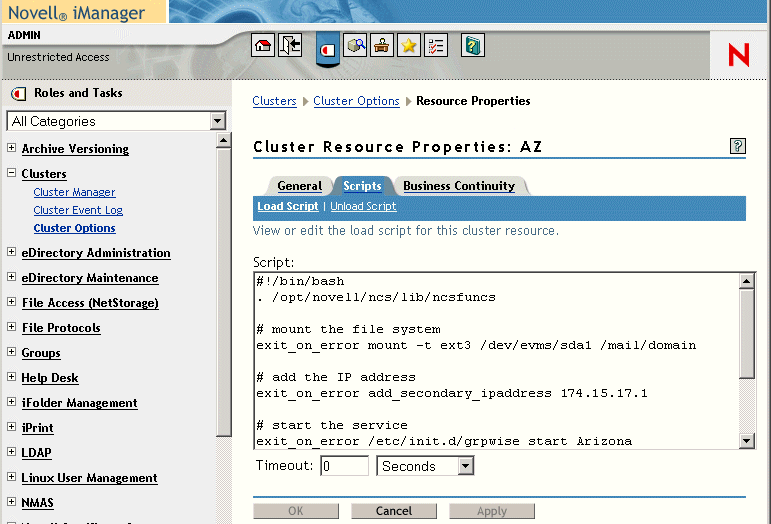
Task: Click the Exit door icon
Action: click(x=290, y=45)
